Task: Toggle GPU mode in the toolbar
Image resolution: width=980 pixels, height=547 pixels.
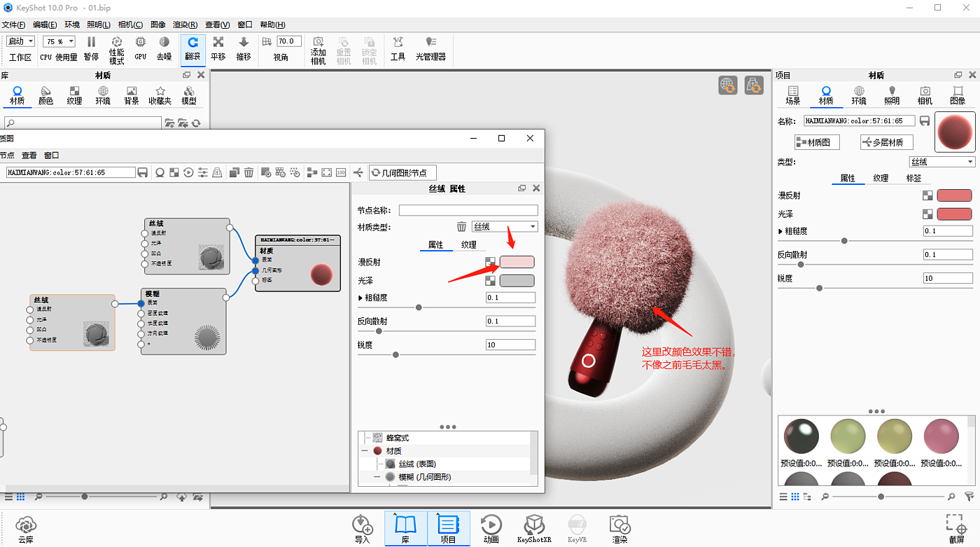Action: pos(141,48)
